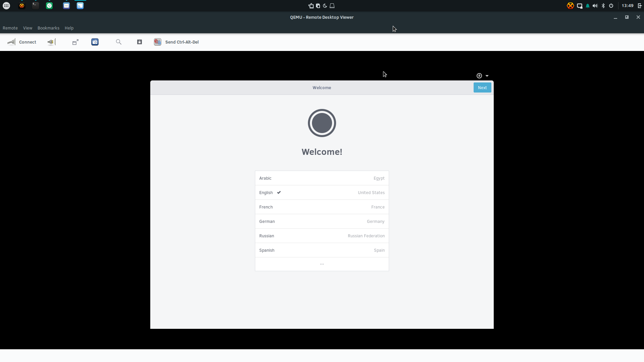Click Send Ctrl-Alt-Del text button
Viewport: 644px width, 362px height.
(182, 42)
